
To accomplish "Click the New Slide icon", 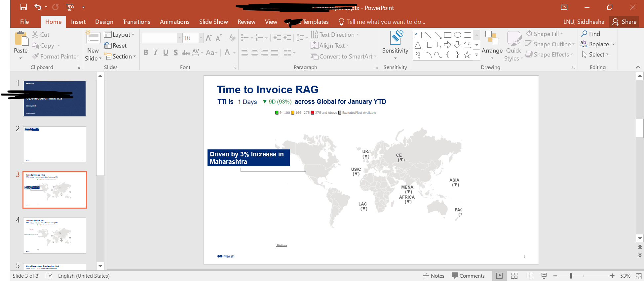I will pos(93,38).
